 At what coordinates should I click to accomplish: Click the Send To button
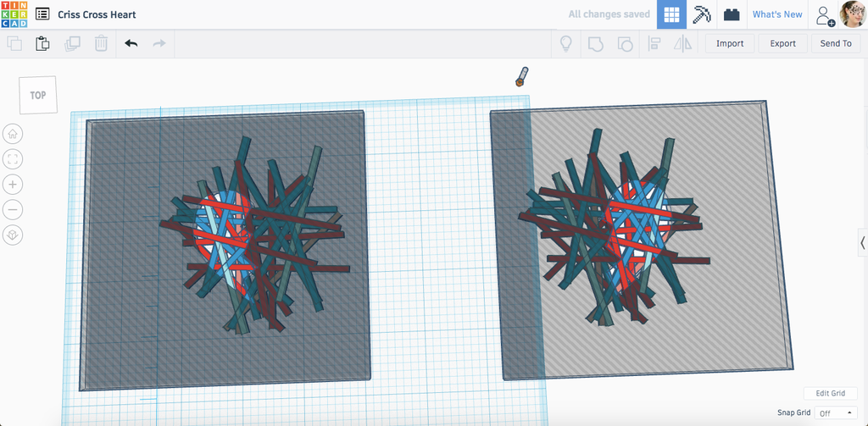click(836, 44)
